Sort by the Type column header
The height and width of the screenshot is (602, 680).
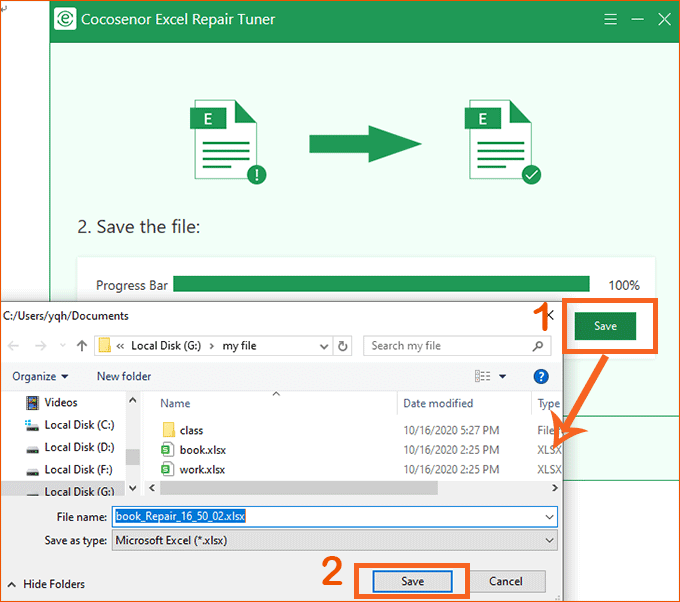[548, 403]
